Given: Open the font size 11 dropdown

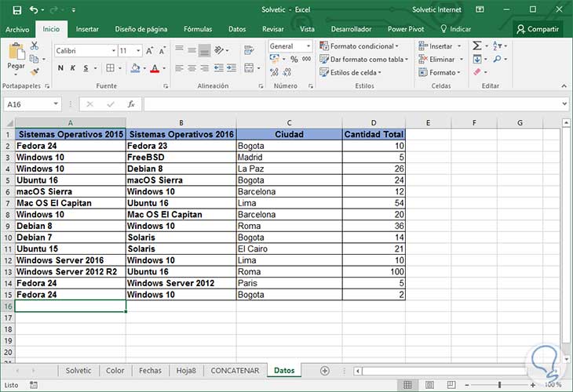Looking at the screenshot, I should point(138,51).
